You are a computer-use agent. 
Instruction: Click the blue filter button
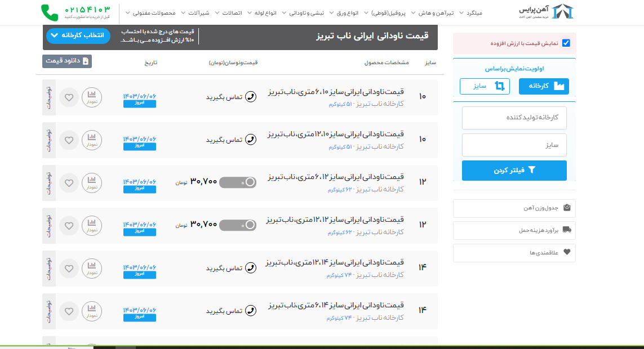click(x=514, y=171)
